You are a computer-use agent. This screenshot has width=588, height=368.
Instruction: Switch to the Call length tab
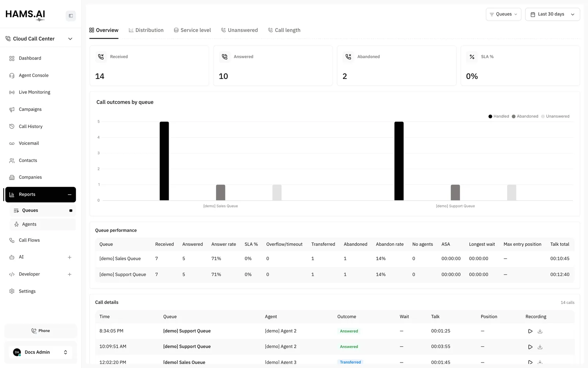284,30
